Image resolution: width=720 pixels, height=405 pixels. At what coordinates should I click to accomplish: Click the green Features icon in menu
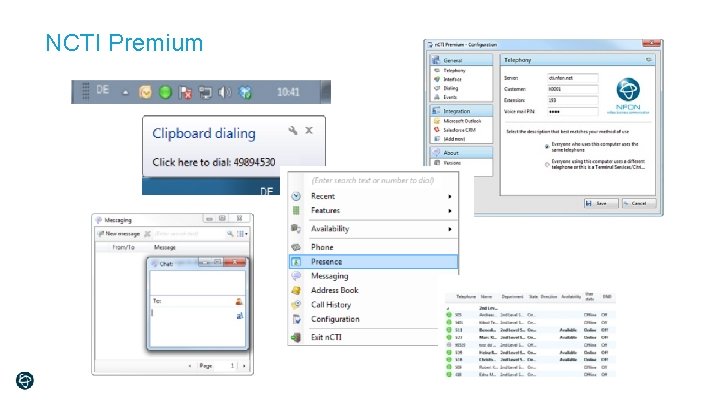click(x=296, y=210)
